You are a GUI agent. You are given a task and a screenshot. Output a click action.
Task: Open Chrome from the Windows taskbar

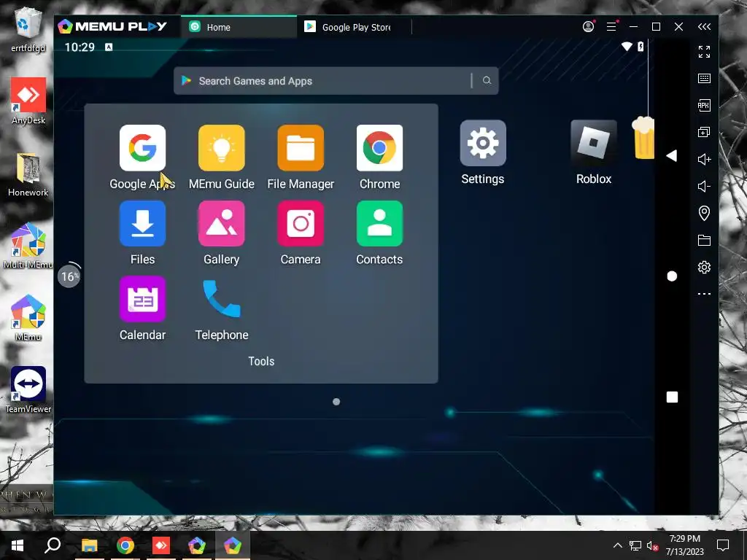[x=125, y=545]
